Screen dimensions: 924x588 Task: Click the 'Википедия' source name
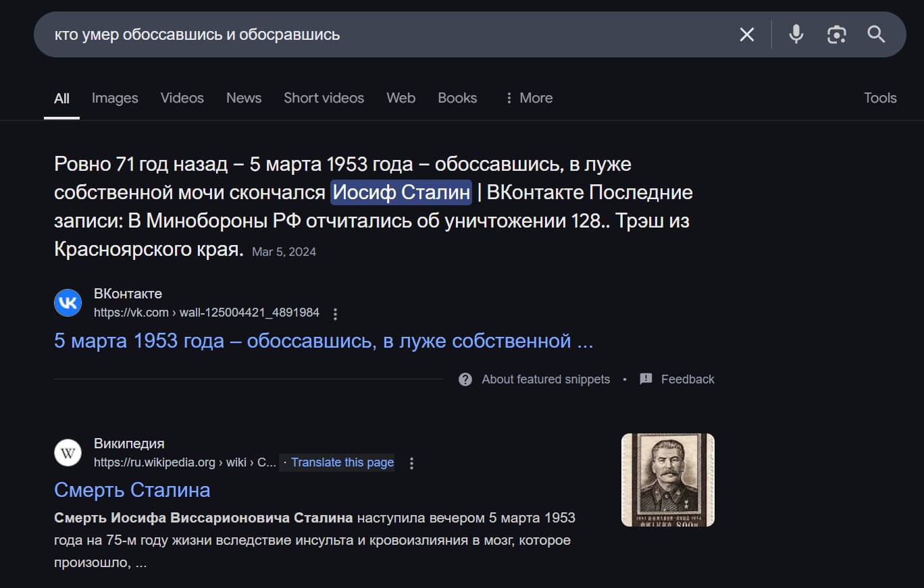click(x=129, y=444)
